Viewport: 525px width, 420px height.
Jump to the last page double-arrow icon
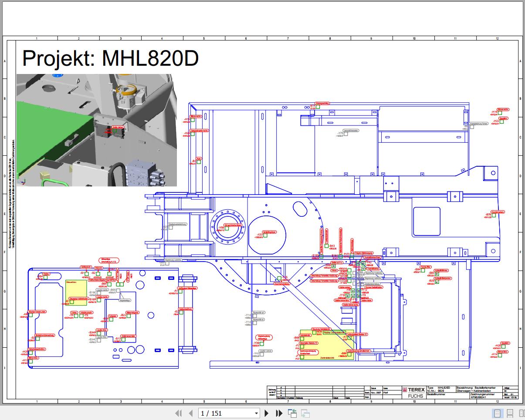[279, 413]
